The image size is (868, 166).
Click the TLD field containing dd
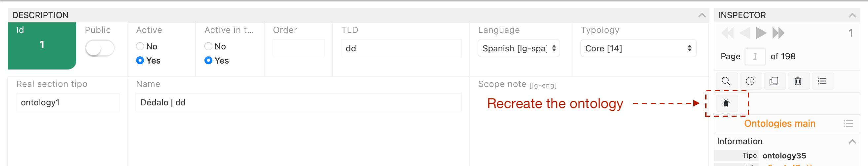pyautogui.click(x=401, y=48)
